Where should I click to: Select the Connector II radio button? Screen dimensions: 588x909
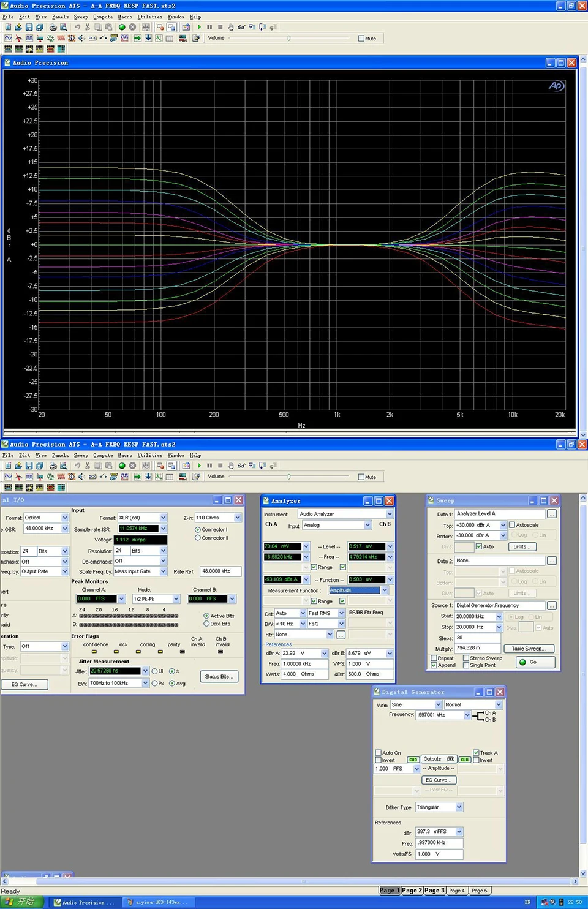pos(198,538)
